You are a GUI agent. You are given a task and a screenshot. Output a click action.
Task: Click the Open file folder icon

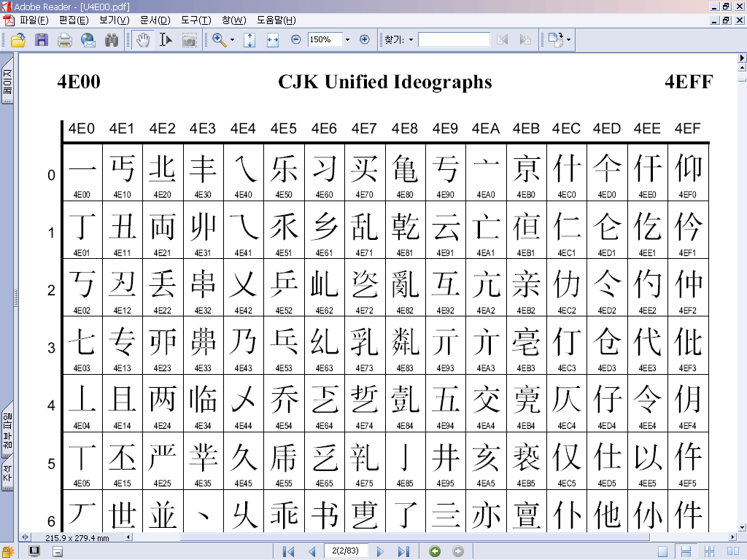tap(18, 40)
